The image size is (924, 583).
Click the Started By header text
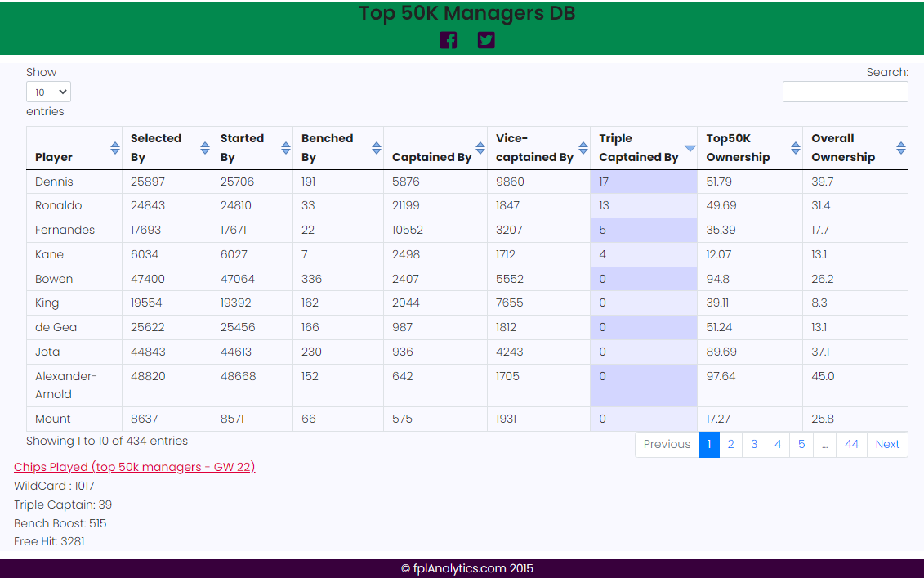coord(242,147)
